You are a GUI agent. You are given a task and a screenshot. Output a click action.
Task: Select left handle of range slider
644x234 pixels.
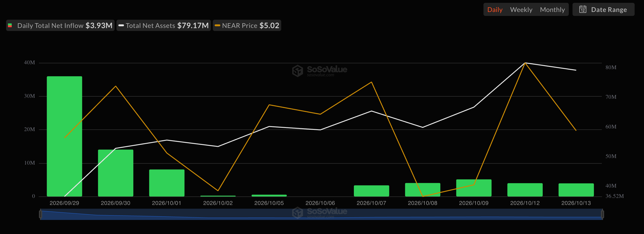pyautogui.click(x=41, y=214)
